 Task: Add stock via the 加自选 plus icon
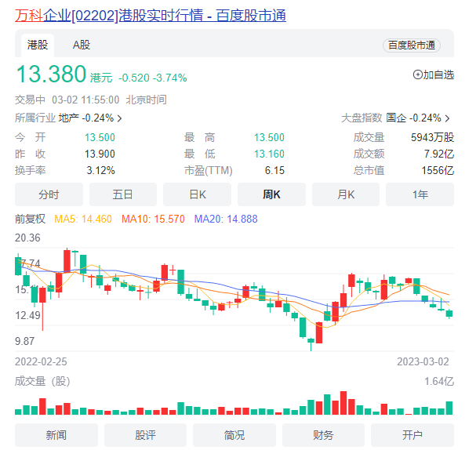point(418,74)
